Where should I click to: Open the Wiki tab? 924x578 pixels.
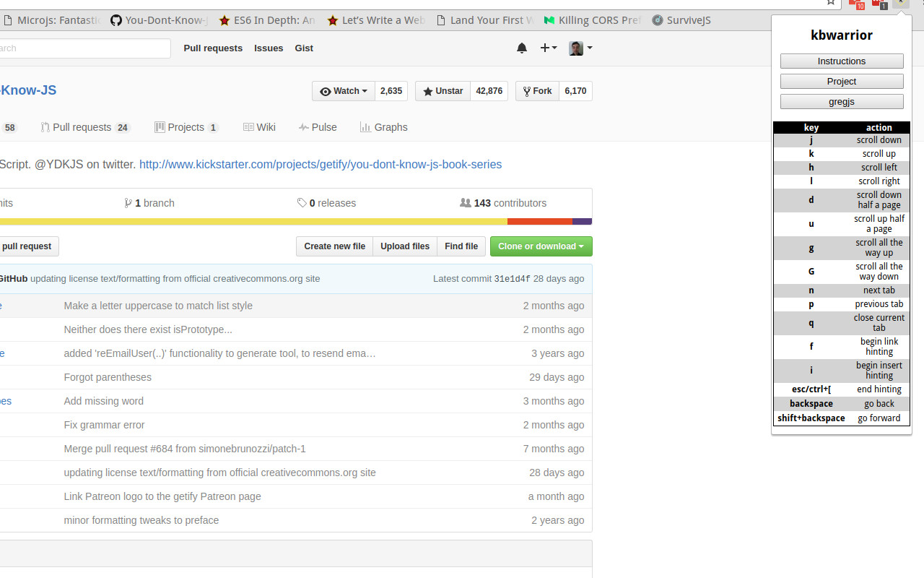point(260,127)
